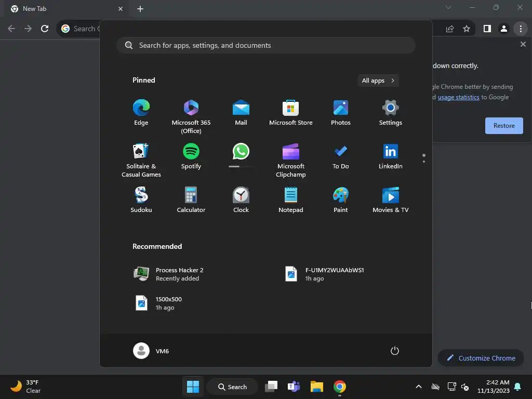
Task: Open the Calculator app
Action: click(x=191, y=200)
